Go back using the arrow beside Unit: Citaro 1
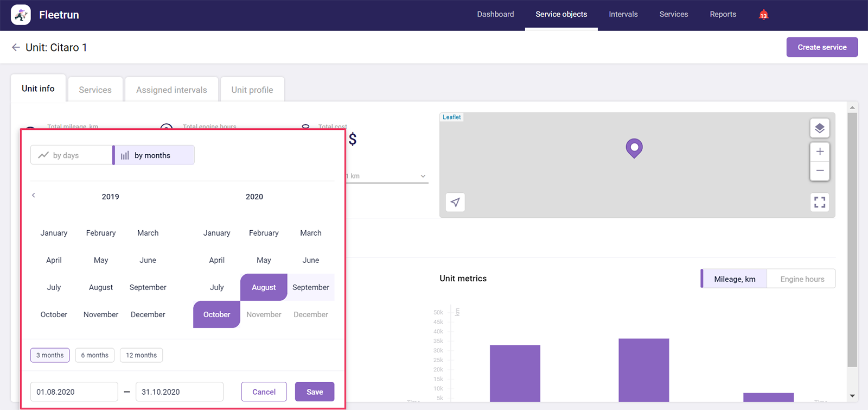 pos(16,48)
